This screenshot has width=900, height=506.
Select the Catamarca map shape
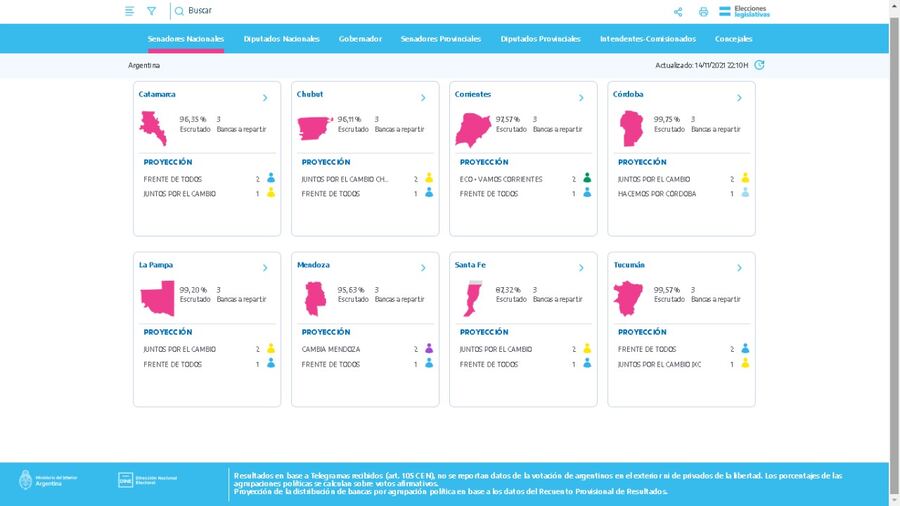153,129
